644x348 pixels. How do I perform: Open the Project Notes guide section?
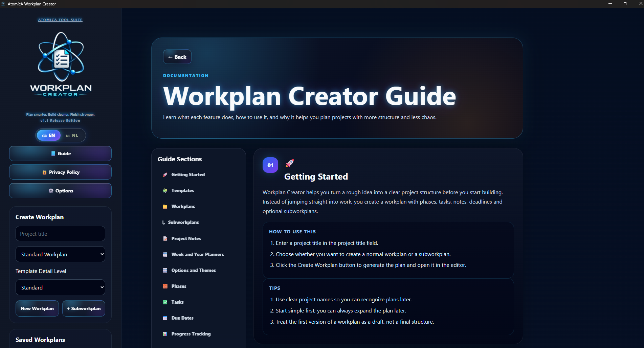(198, 239)
